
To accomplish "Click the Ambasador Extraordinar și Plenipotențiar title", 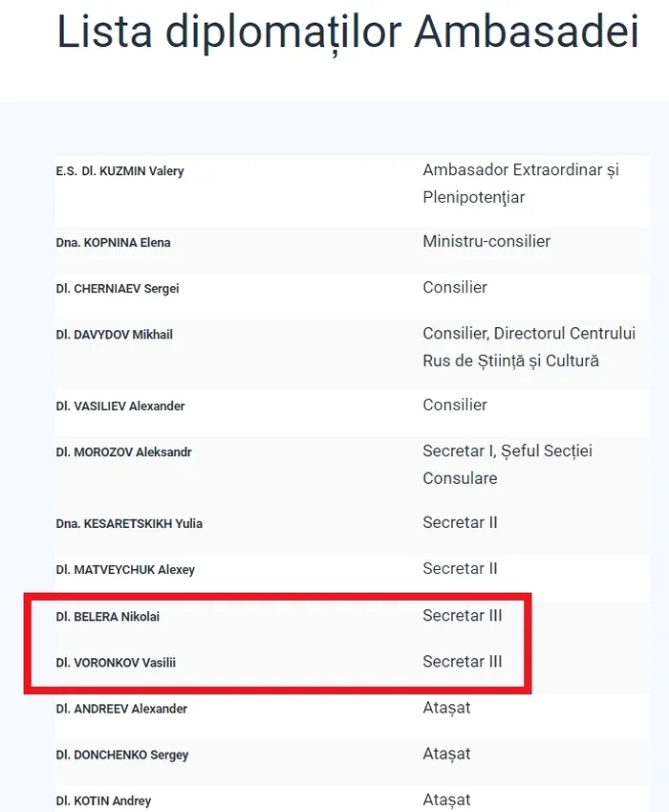I will coord(521,184).
